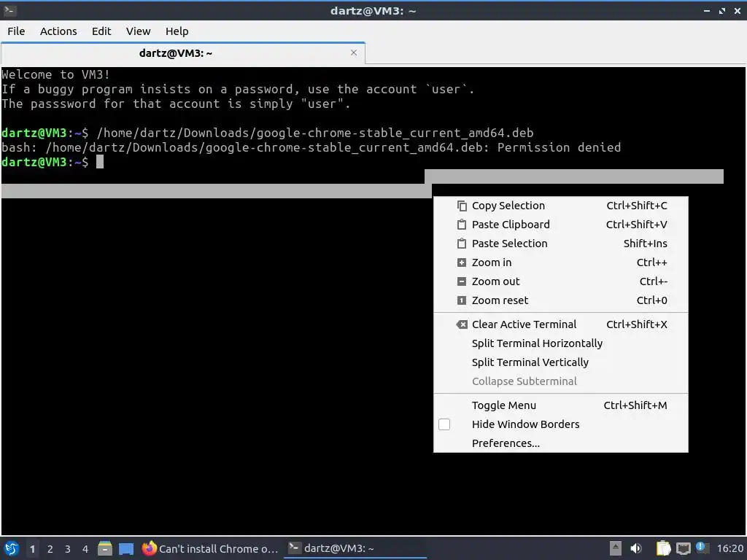
Task: Click the terminal icon in the title bar
Action: coord(9,10)
